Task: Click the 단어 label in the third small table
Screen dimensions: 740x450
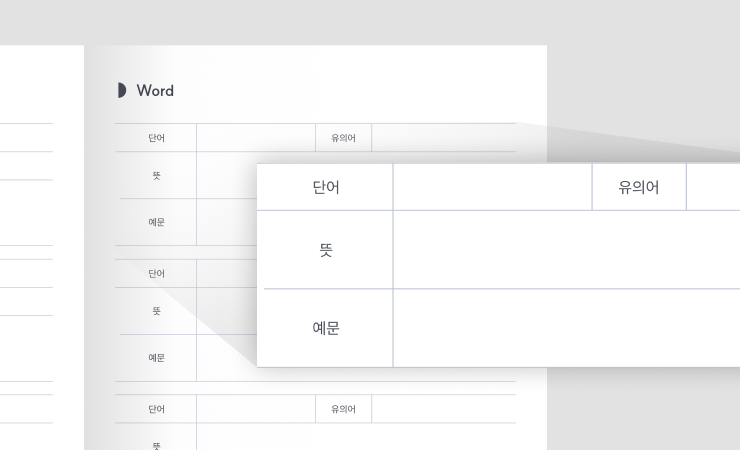Action: (x=157, y=409)
